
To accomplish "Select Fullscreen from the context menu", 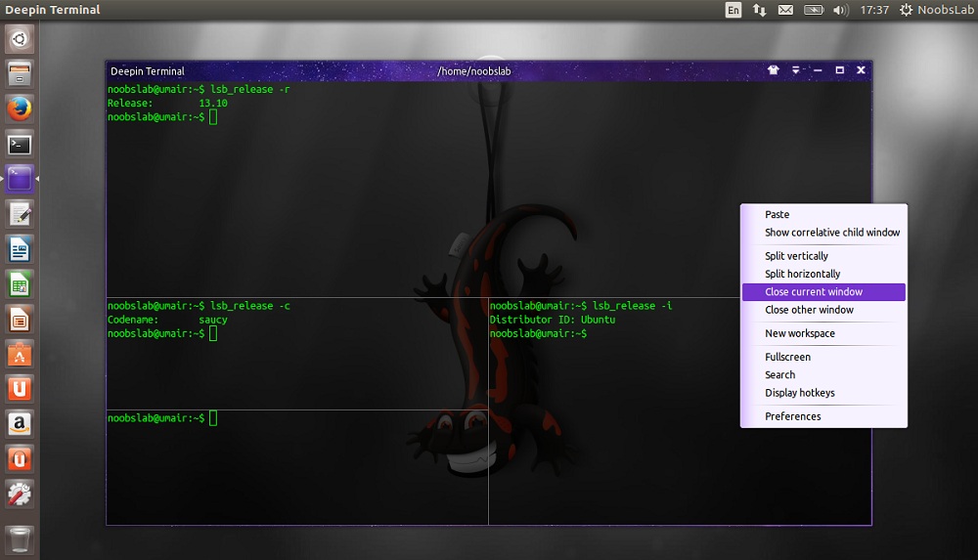I will 823,358.
